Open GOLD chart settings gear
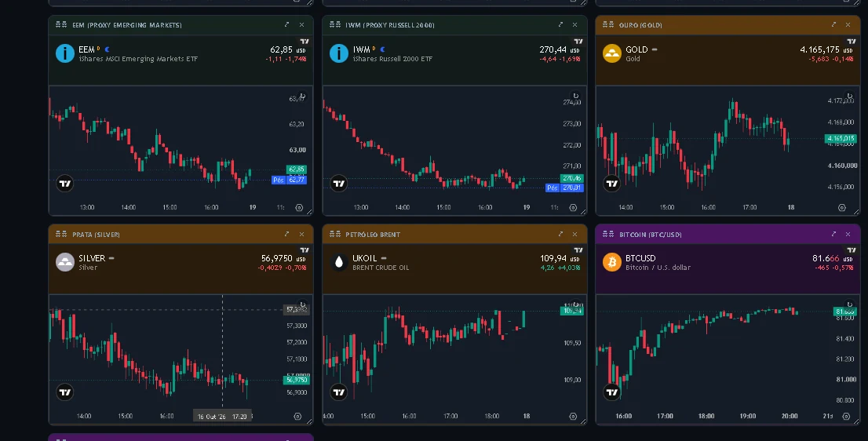868x441 pixels. pyautogui.click(x=842, y=207)
